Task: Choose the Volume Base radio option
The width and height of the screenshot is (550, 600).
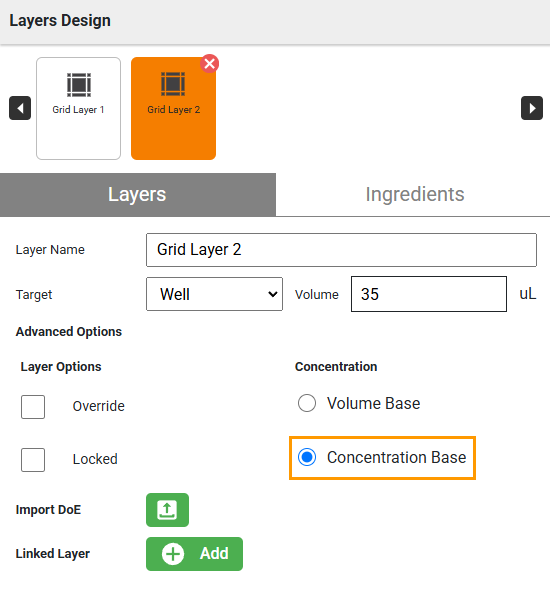Action: 307,403
